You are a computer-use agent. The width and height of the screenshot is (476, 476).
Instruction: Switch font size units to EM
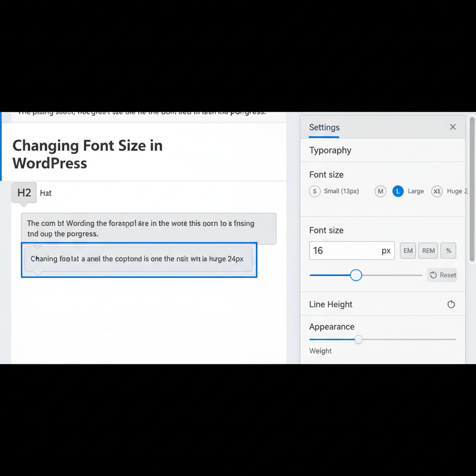[x=408, y=251]
